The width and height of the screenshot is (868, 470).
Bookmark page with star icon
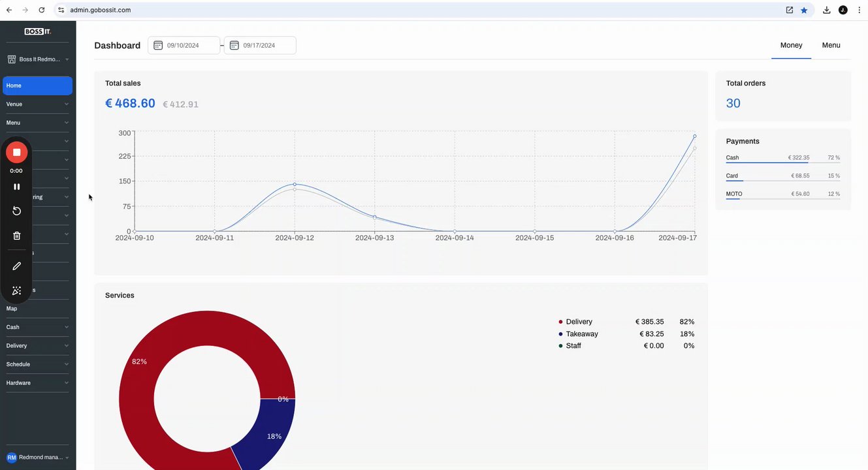coord(804,10)
